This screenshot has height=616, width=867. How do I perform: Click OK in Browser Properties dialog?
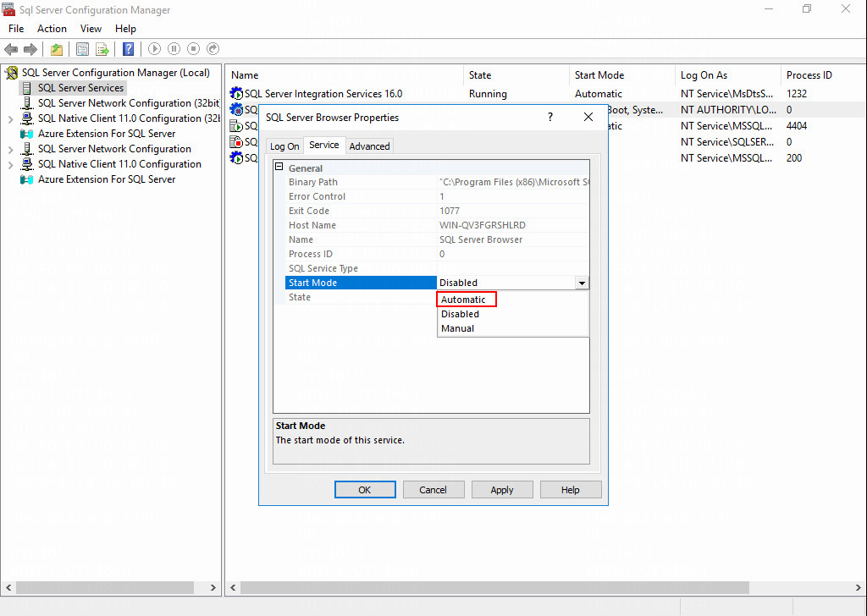coord(365,489)
